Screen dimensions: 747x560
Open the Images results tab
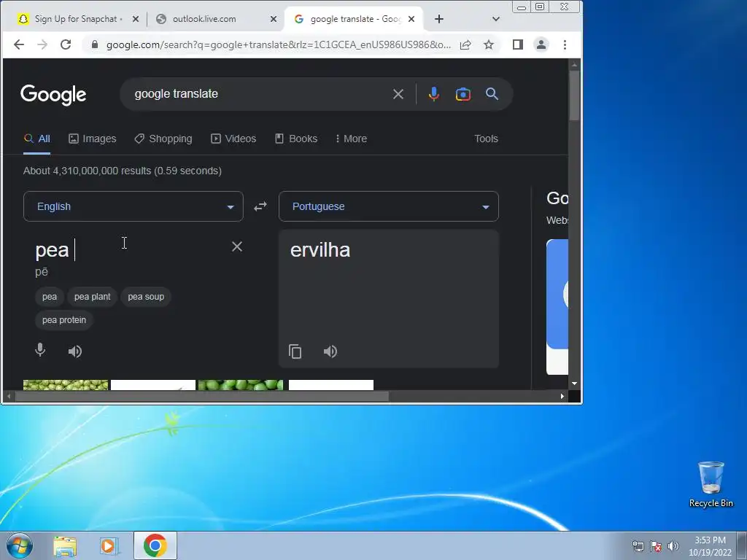click(93, 139)
